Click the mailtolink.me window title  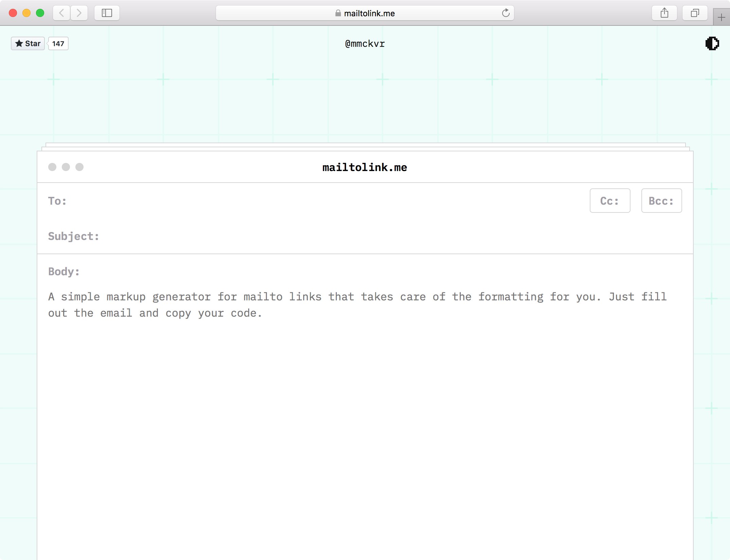point(365,167)
